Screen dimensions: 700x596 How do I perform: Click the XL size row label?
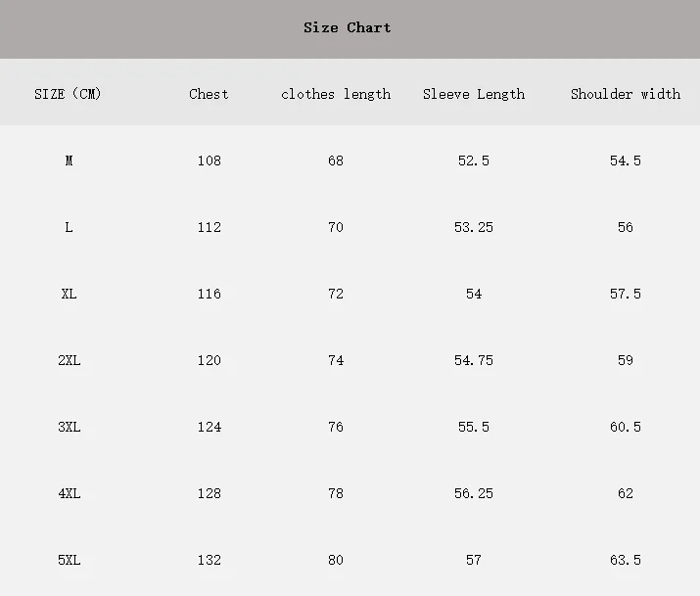(69, 294)
